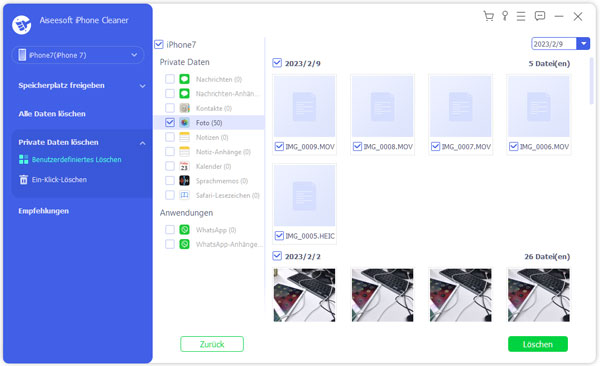Toggle the iPhone7 select-all checkbox
This screenshot has height=366, width=600.
[159, 44]
